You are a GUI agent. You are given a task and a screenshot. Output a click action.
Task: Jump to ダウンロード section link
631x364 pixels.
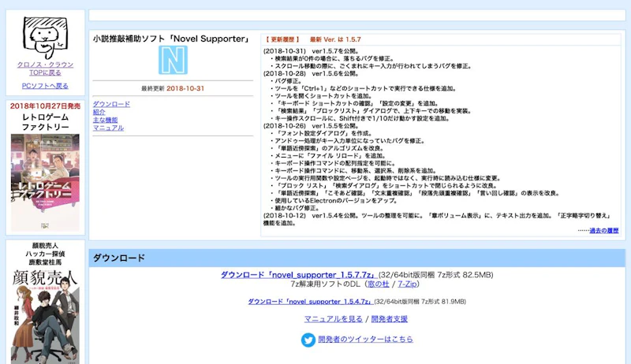(111, 104)
